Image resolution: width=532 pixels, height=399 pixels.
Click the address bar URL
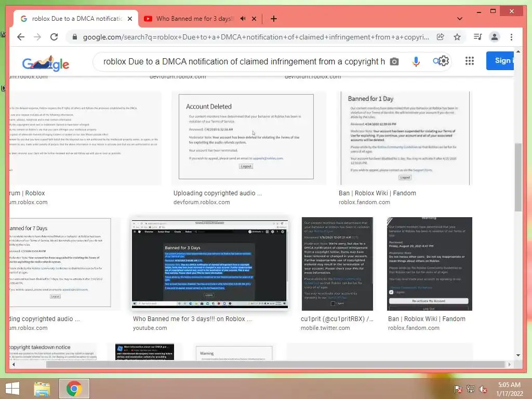click(256, 37)
